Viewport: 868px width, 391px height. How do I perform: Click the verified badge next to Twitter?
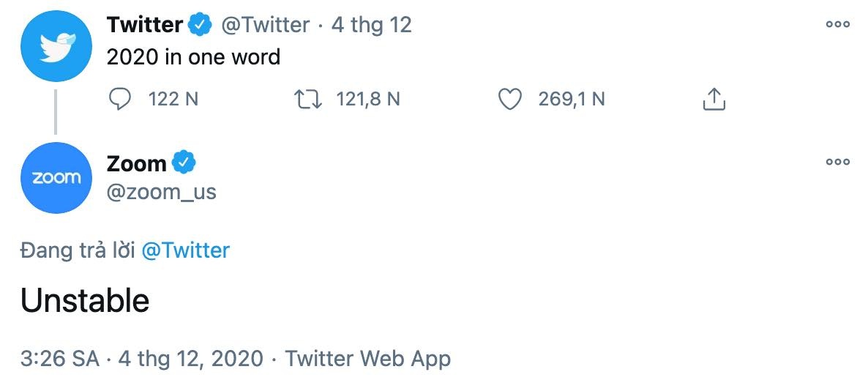tap(201, 25)
